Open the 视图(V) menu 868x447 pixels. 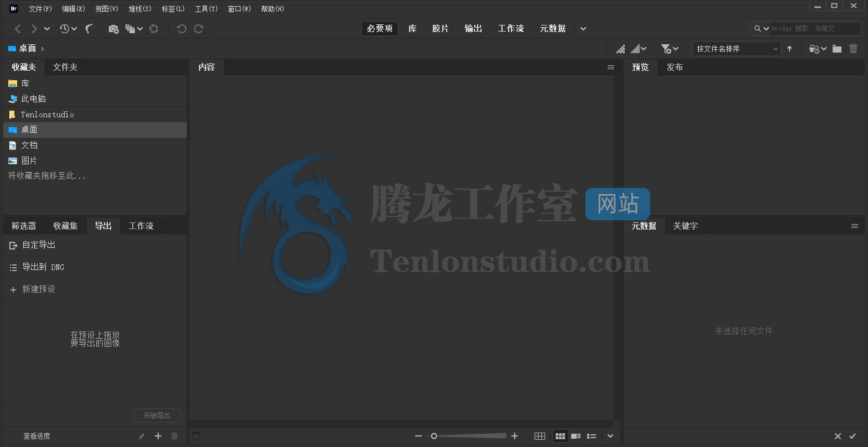point(107,9)
